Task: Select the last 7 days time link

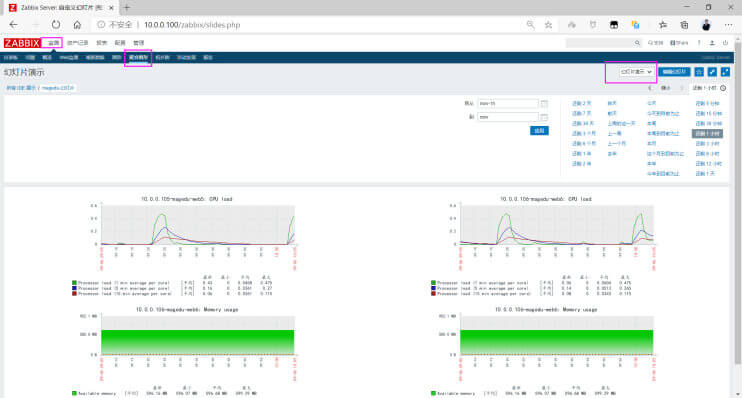Action: (x=581, y=114)
